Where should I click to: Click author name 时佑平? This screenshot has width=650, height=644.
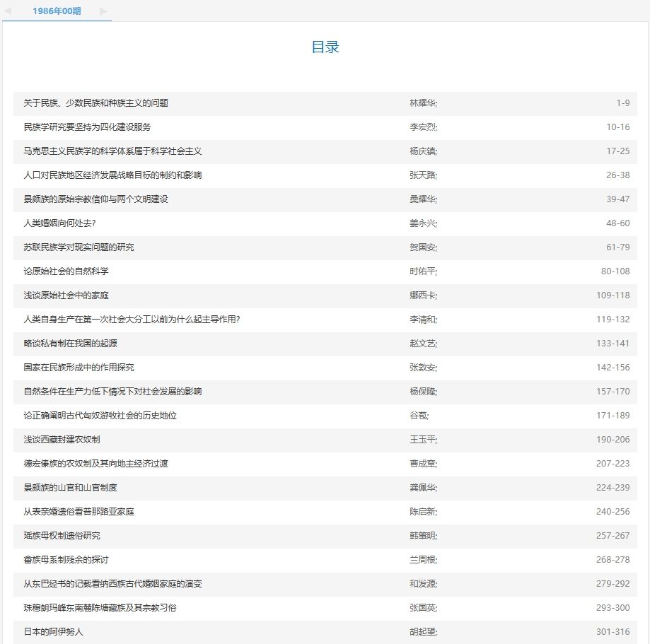(x=422, y=271)
